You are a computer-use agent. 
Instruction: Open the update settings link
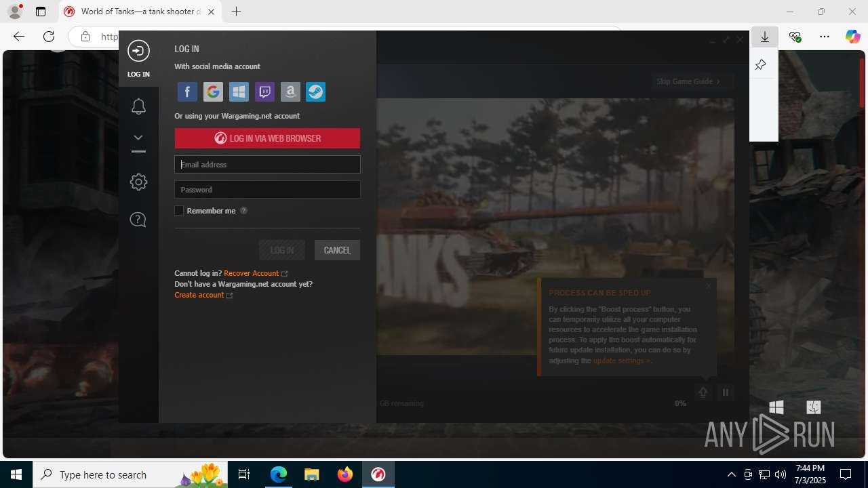pos(620,361)
